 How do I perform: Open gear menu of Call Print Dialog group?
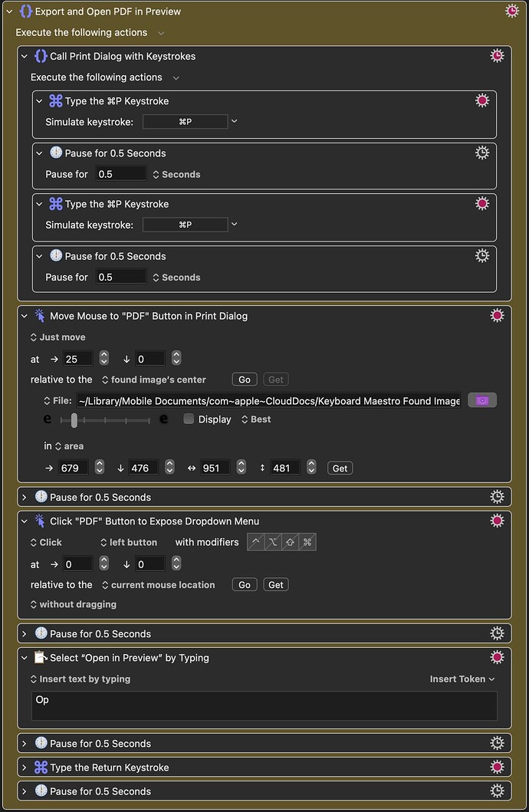click(x=497, y=56)
